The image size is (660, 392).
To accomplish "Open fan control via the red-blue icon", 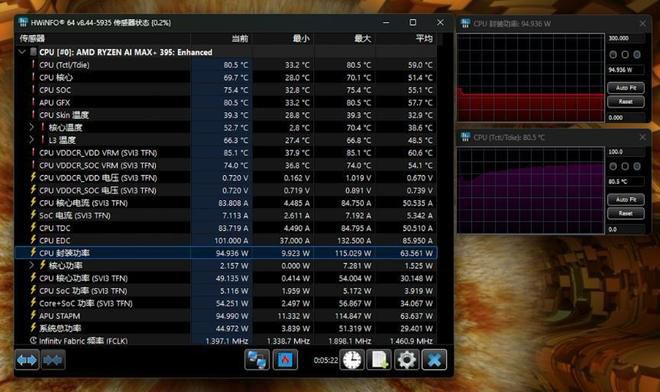I will click(285, 360).
